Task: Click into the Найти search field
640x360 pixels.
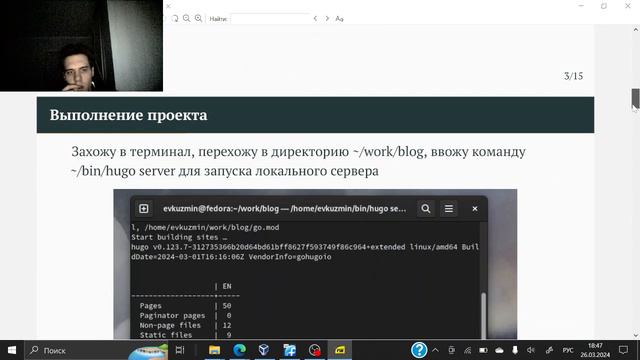Action: tap(269, 19)
